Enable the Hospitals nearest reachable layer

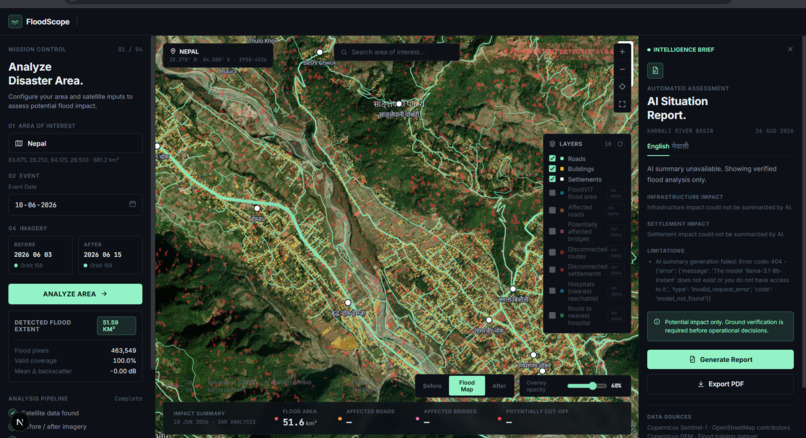click(x=552, y=291)
